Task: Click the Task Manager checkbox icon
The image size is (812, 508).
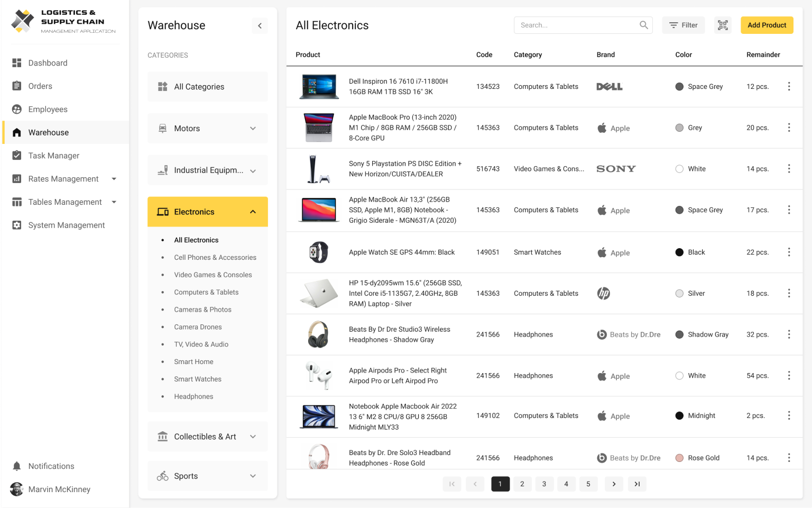Action: click(17, 156)
